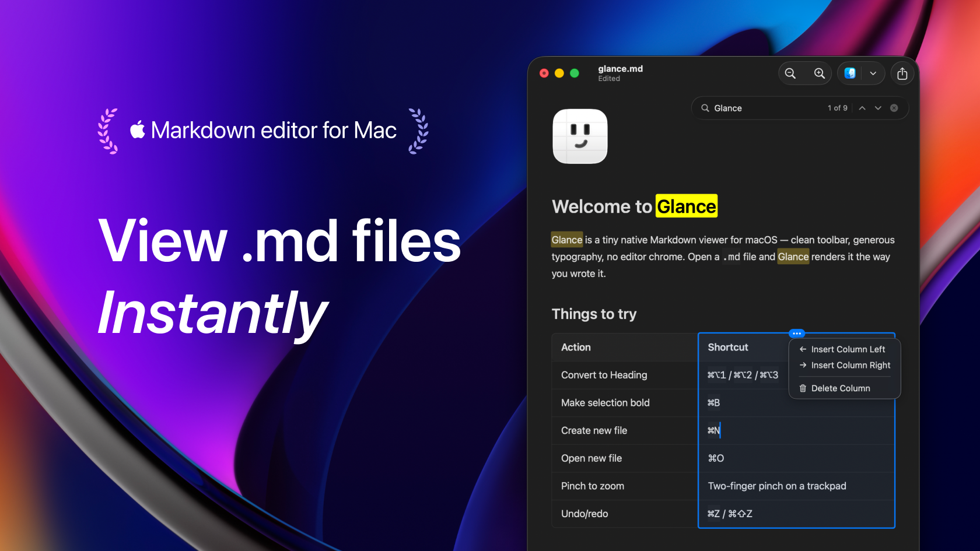Click the 'Undo/redo' table cell

[625, 514]
